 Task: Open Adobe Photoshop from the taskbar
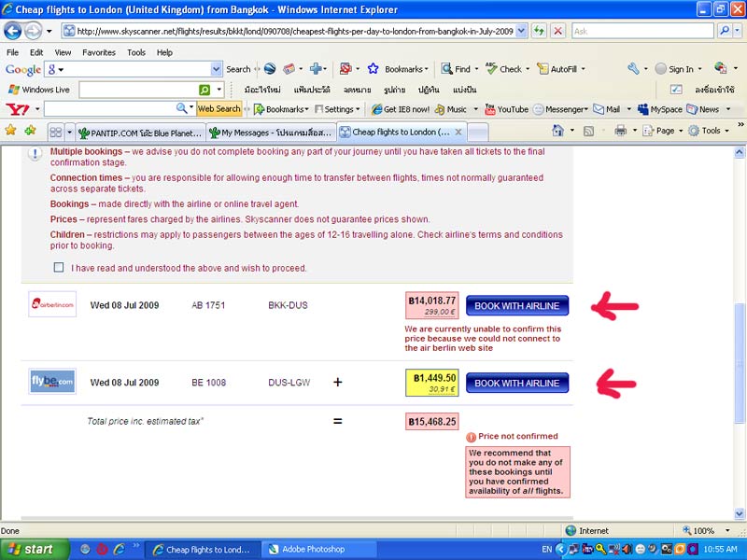(x=318, y=549)
